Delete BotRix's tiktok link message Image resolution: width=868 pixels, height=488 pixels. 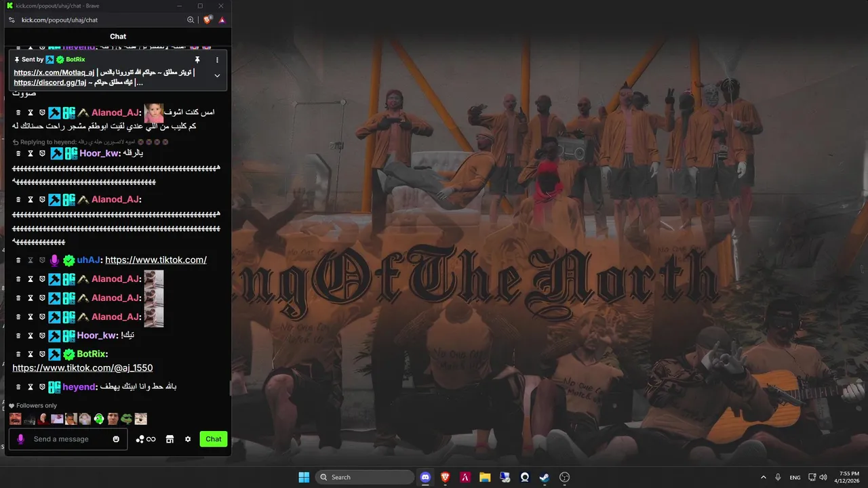tap(18, 354)
